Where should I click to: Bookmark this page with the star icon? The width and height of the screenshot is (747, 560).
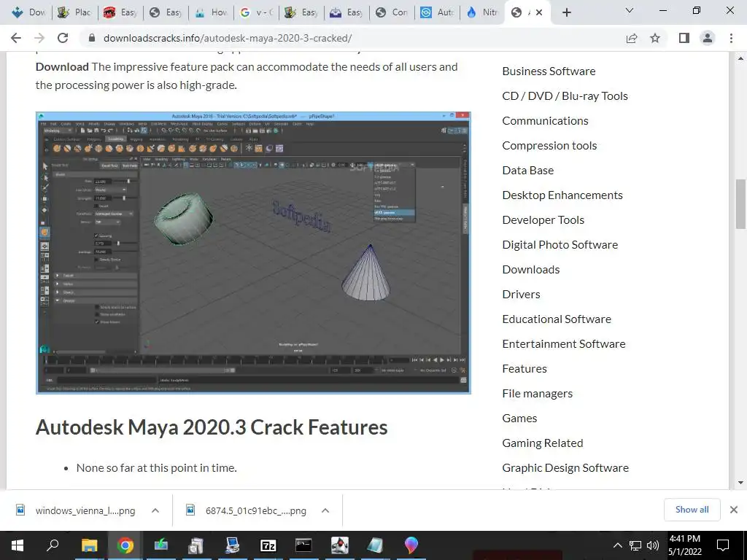pyautogui.click(x=655, y=38)
